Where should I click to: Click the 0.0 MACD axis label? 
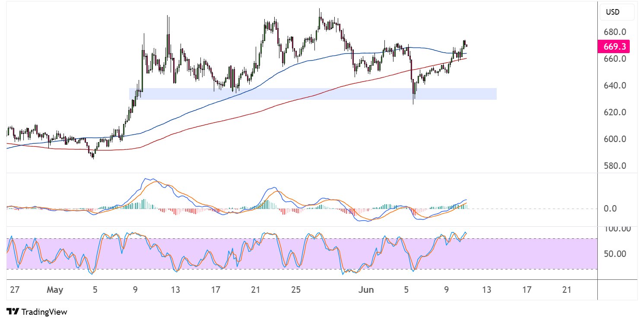(x=610, y=209)
